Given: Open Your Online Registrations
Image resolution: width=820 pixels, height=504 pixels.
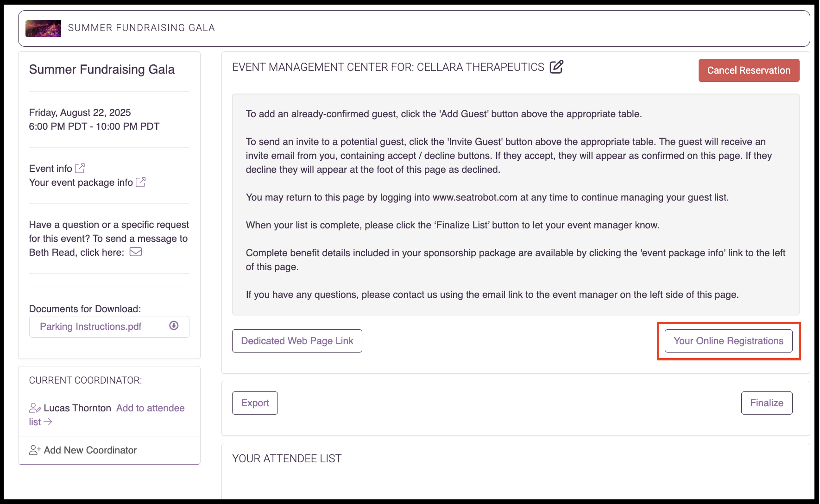Looking at the screenshot, I should click(x=728, y=341).
